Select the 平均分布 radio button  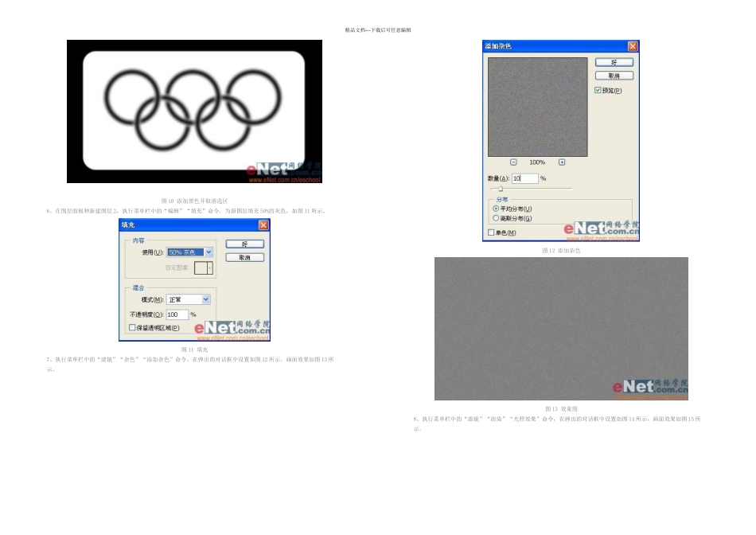click(496, 209)
